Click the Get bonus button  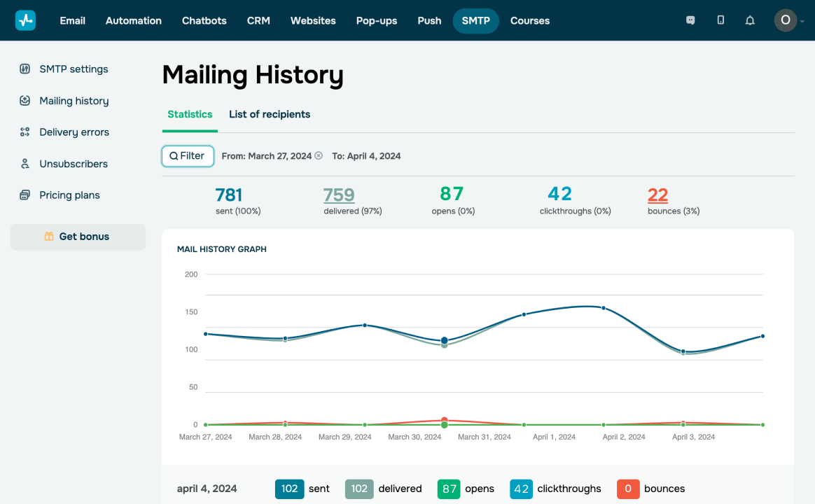pyautogui.click(x=78, y=237)
